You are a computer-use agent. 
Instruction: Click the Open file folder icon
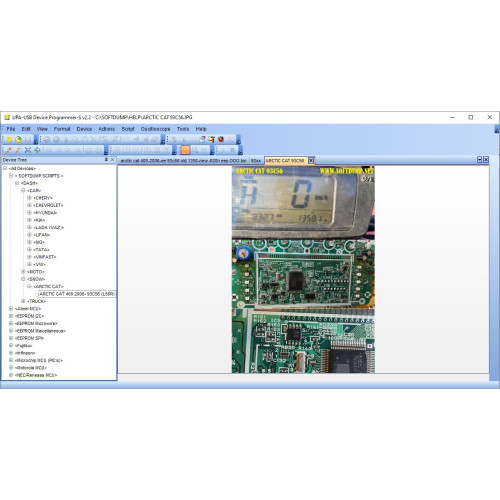coord(19,139)
